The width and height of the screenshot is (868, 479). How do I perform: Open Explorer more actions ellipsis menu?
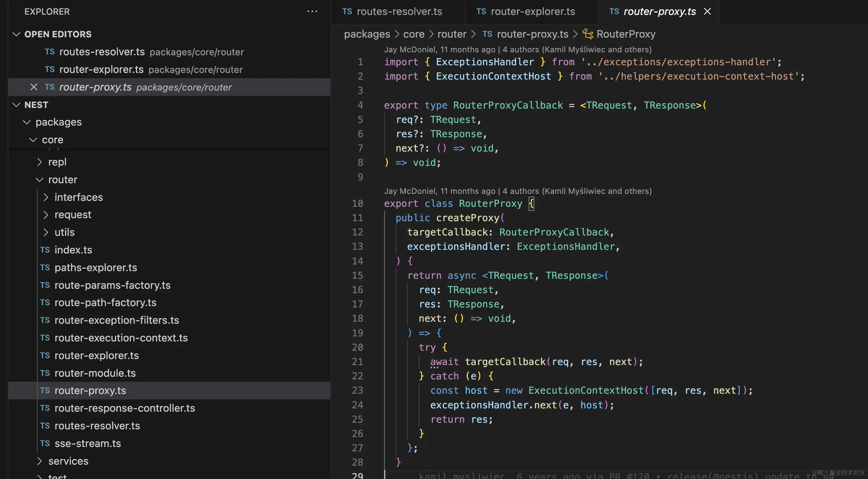[x=312, y=11]
